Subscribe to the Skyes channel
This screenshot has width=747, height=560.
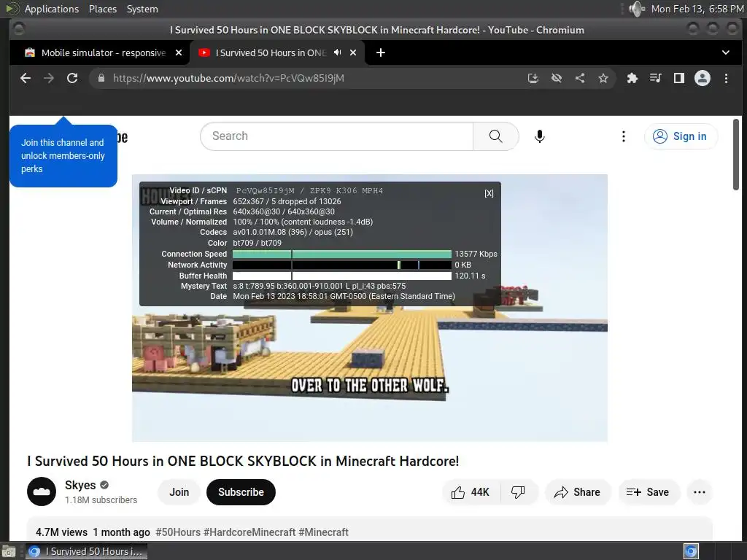coord(241,492)
